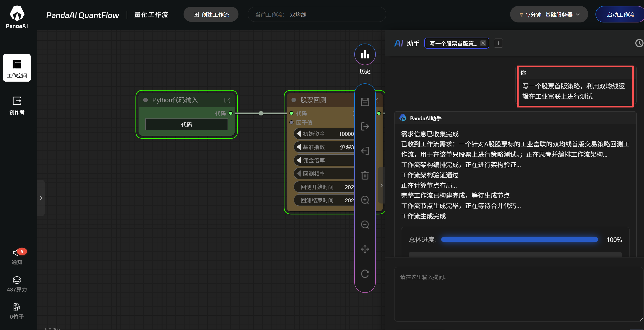Viewport: 644px width, 330px height.
Task: Collapse the Python代码输入 node via title dot
Action: (x=145, y=100)
